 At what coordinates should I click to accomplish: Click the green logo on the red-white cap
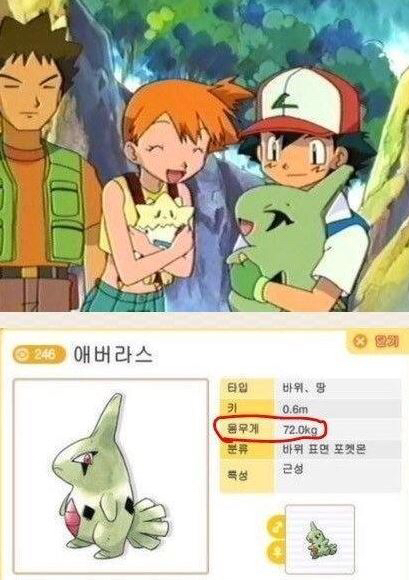[284, 101]
